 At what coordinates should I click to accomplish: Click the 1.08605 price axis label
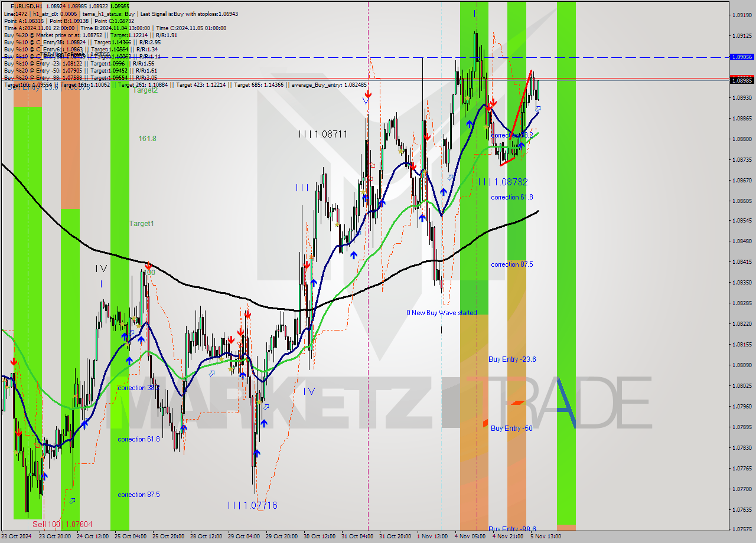742,201
